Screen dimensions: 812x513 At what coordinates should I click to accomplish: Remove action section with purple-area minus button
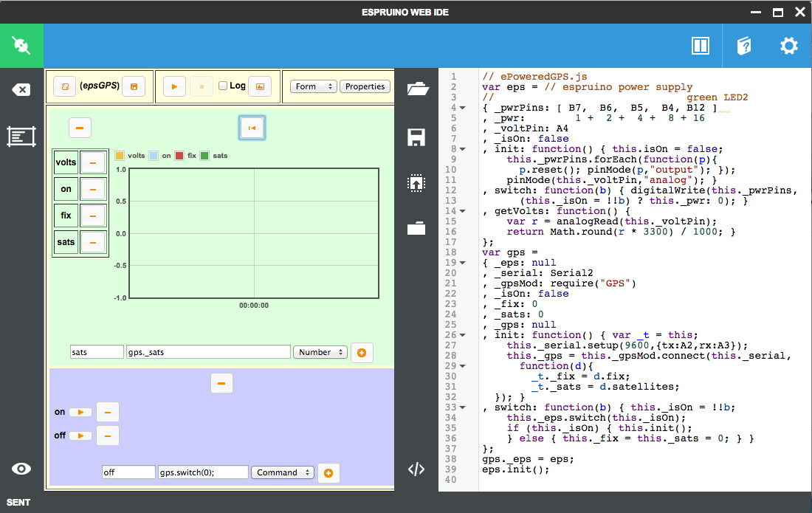[x=221, y=384]
